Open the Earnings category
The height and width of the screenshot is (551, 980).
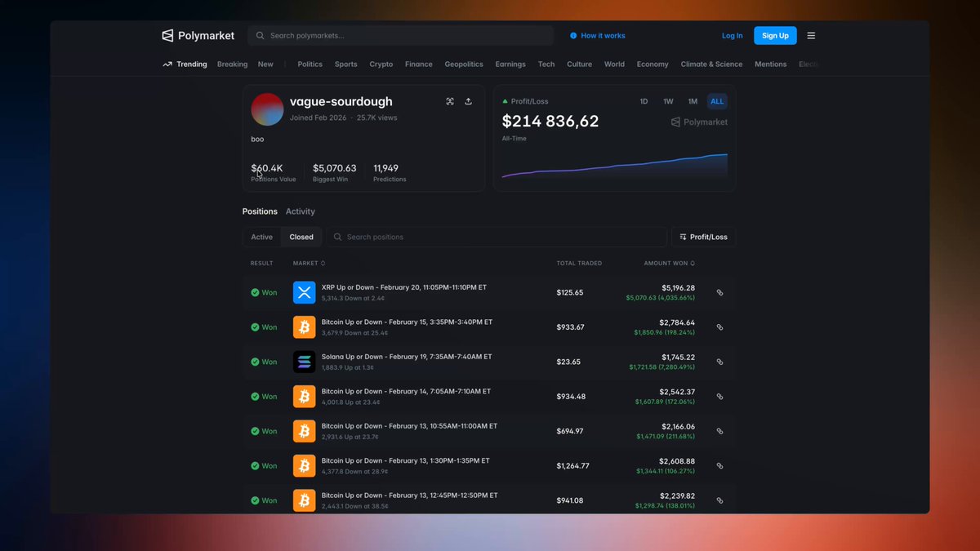(510, 64)
